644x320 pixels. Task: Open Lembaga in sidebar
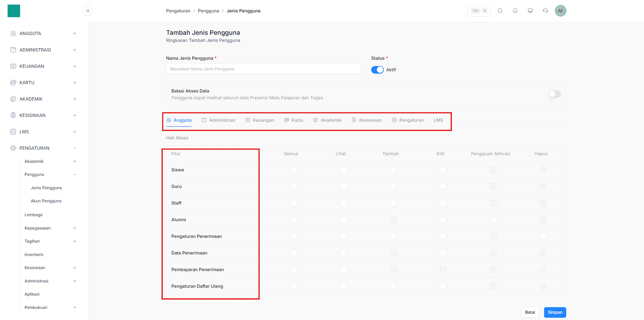pos(34,215)
